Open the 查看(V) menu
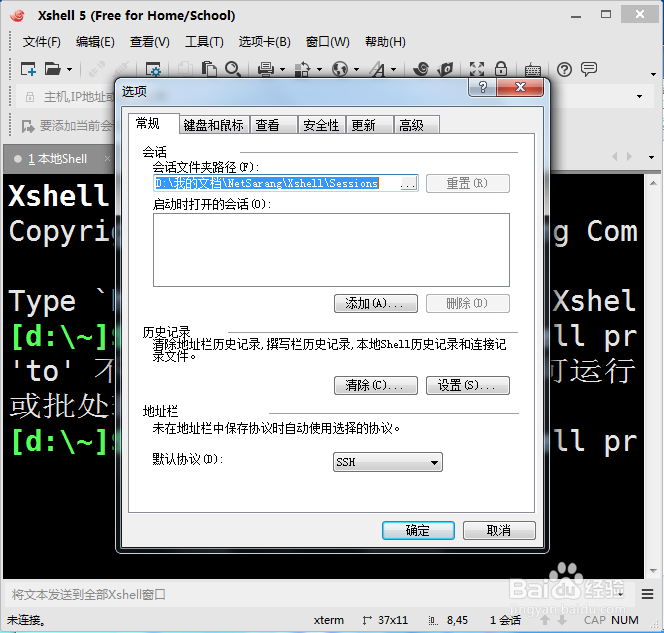Image resolution: width=664 pixels, height=633 pixels. point(149,42)
